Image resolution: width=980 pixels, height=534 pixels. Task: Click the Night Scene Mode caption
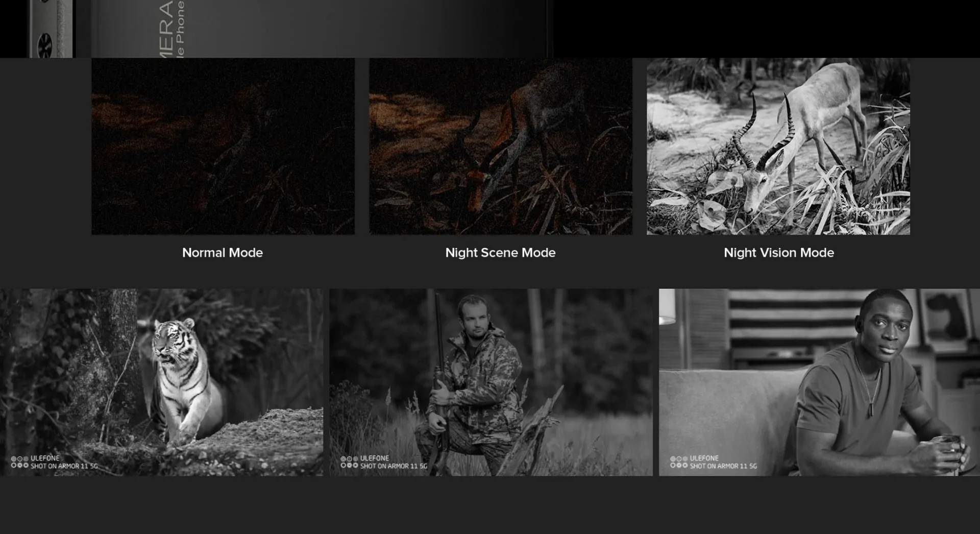pos(500,253)
